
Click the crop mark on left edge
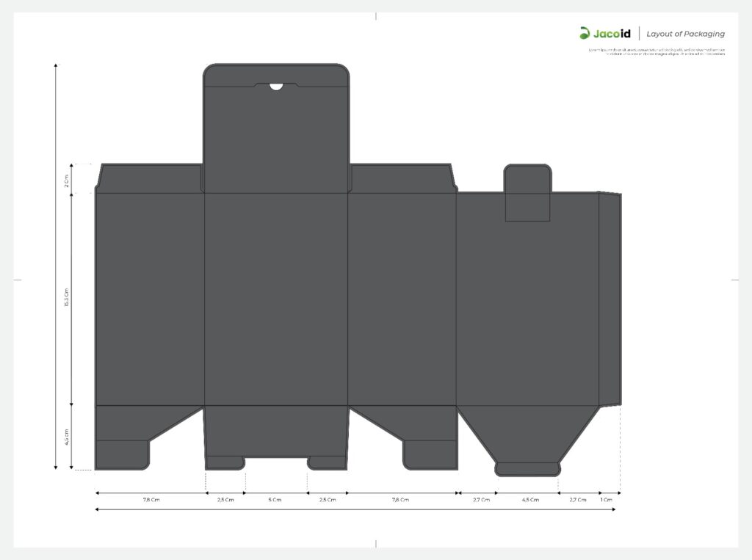17,280
